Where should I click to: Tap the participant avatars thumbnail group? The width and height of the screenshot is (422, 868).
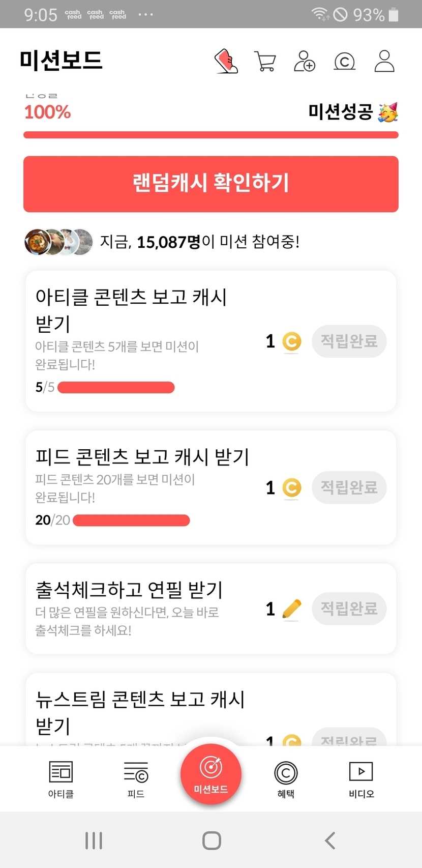pos(59,242)
